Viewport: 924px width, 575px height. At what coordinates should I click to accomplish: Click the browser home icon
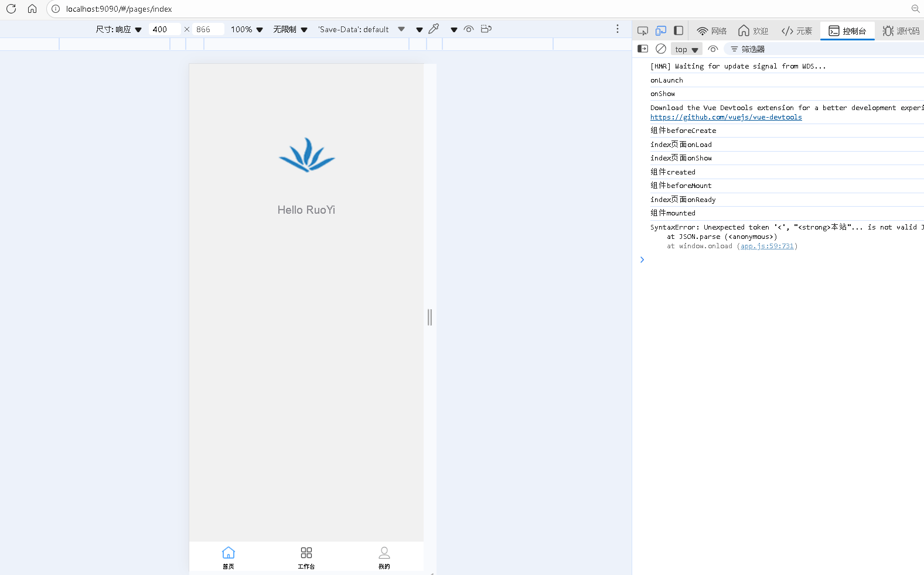point(32,9)
